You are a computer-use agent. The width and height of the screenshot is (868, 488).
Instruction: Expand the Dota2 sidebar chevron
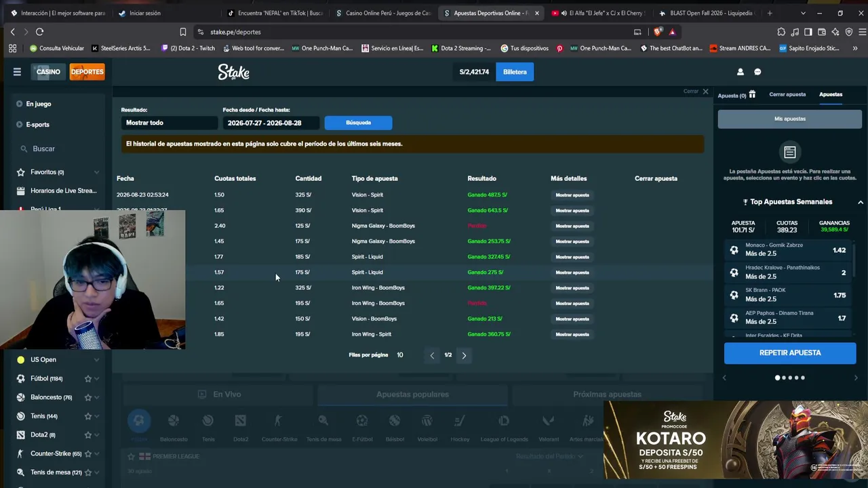(x=96, y=435)
